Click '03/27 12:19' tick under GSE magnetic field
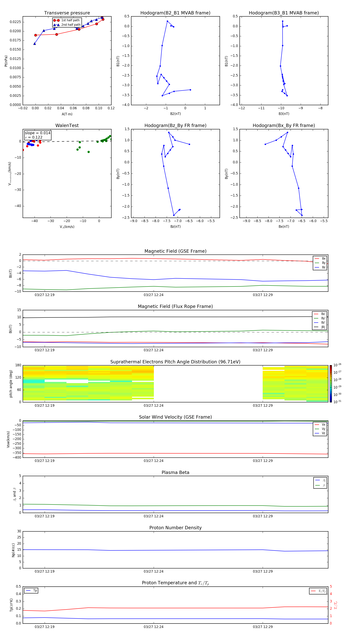The image size is (351, 644). [x=44, y=295]
